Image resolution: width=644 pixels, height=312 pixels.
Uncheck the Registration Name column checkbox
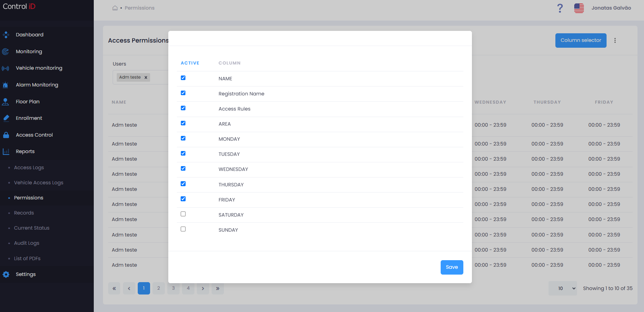pyautogui.click(x=183, y=93)
